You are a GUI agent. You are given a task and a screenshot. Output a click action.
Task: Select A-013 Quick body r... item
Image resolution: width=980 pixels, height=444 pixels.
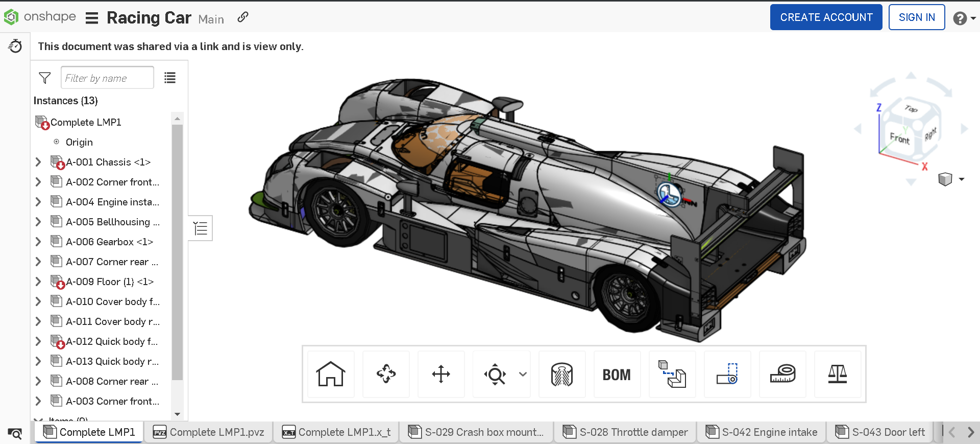112,361
